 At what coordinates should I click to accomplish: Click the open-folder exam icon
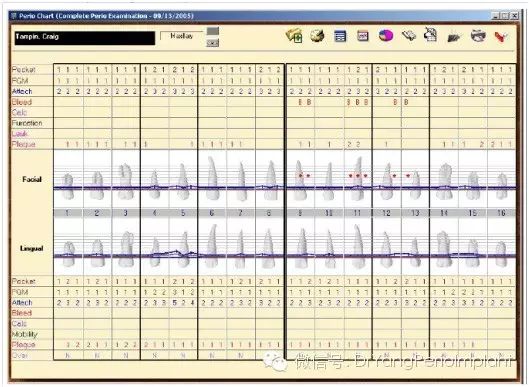[294, 35]
